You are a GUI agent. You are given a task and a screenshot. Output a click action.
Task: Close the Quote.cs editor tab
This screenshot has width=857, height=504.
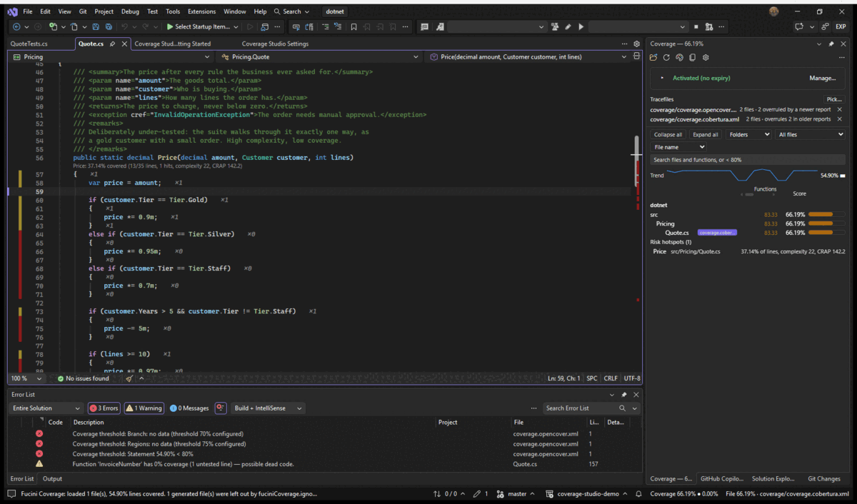coord(124,44)
